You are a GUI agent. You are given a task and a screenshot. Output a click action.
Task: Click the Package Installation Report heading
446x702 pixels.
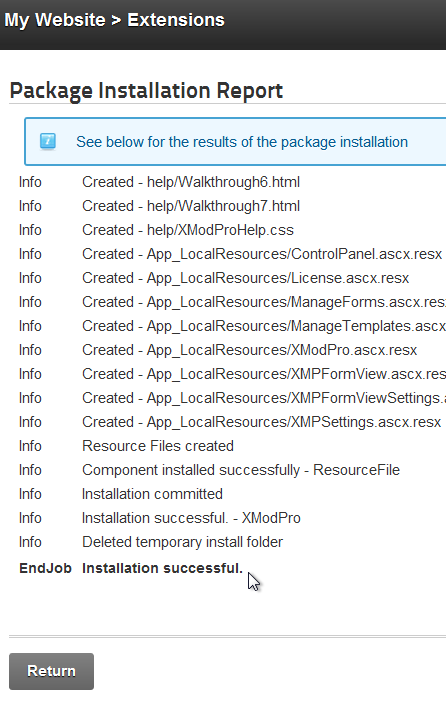[x=146, y=91]
